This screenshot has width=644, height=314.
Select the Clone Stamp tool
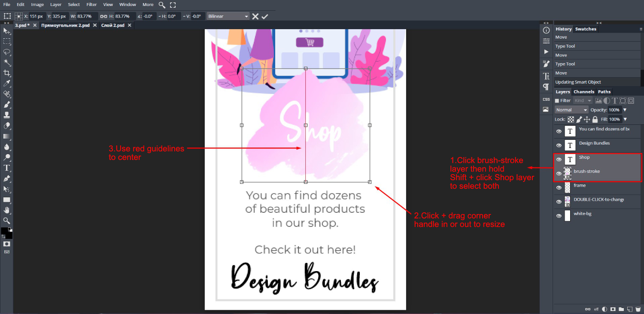point(7,115)
